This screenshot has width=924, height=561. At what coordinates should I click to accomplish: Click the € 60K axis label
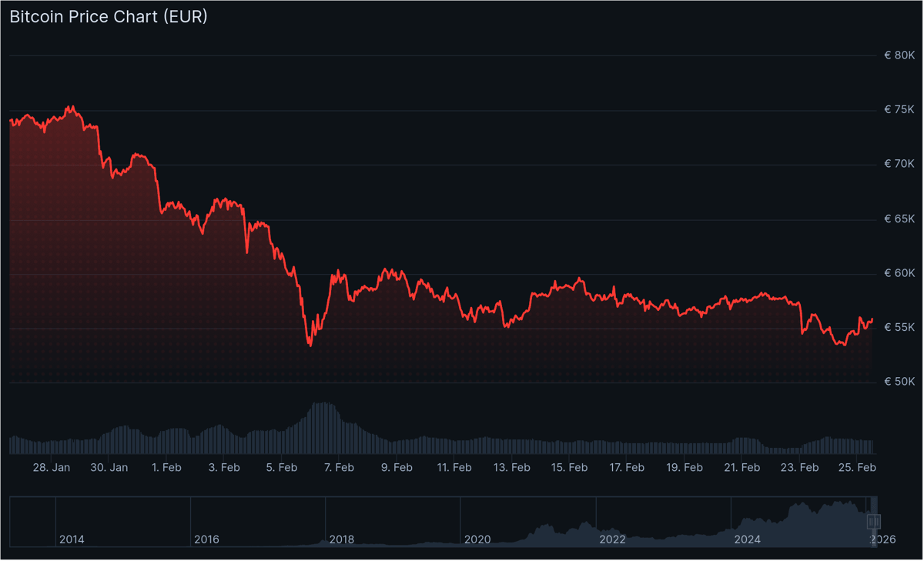point(899,273)
